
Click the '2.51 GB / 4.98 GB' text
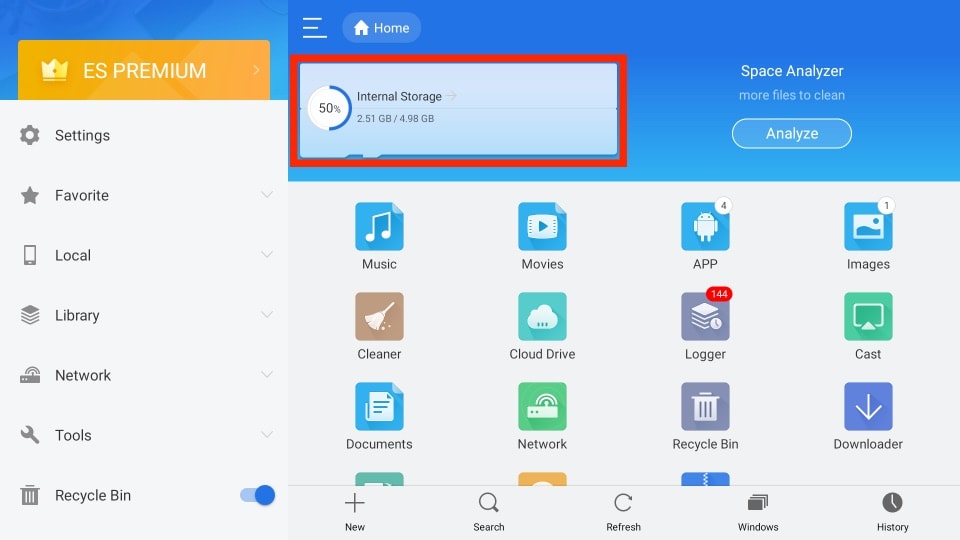[396, 119]
